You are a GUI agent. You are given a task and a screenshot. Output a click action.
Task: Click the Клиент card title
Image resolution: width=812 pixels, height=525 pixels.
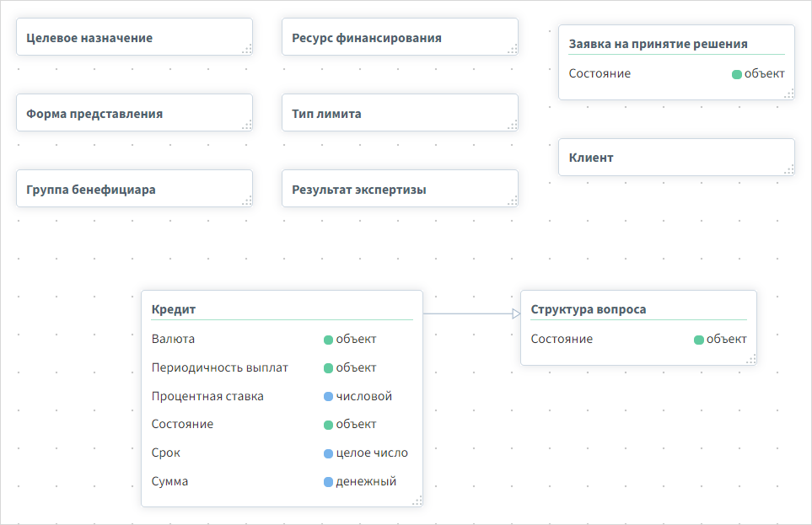coord(591,158)
